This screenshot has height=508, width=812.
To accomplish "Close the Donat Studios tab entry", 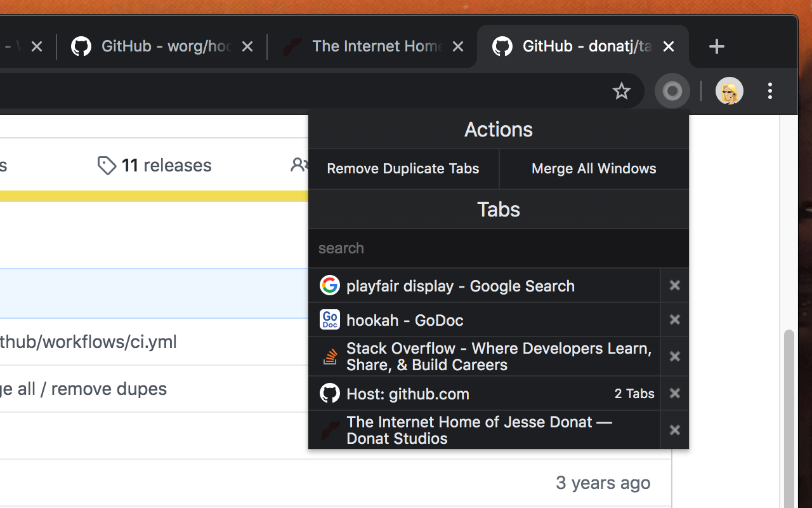I will [x=674, y=431].
